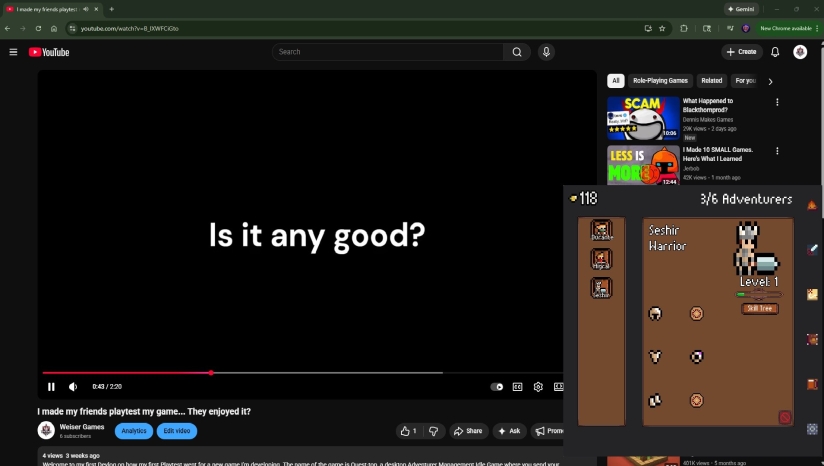Image resolution: width=824 pixels, height=466 pixels.
Task: Toggle the autoplay switch
Action: (497, 387)
